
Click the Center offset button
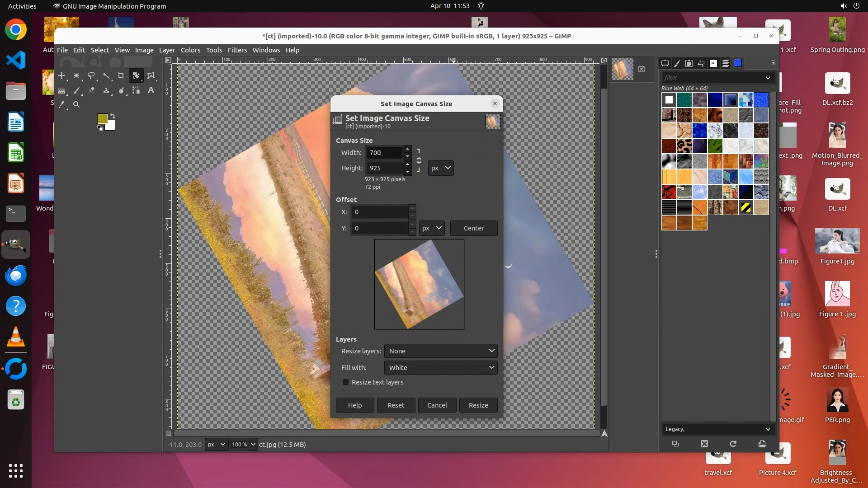(x=473, y=228)
